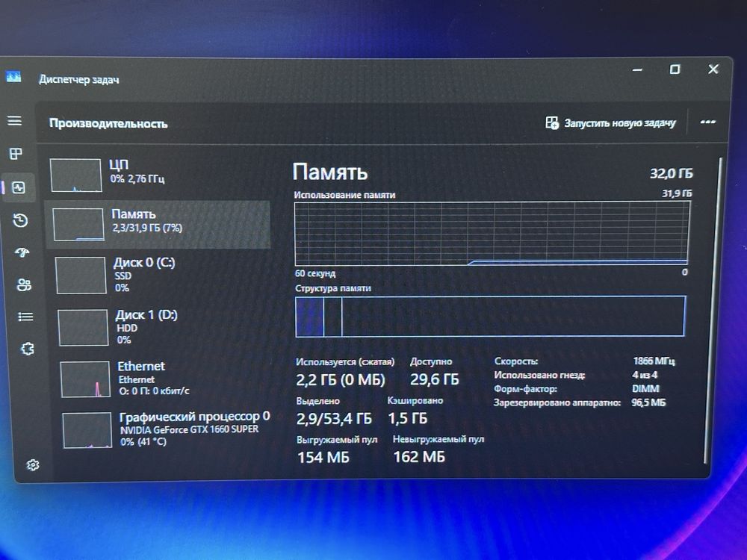Click the 'Скорость:' label
The height and width of the screenshot is (560, 747).
coord(516,361)
